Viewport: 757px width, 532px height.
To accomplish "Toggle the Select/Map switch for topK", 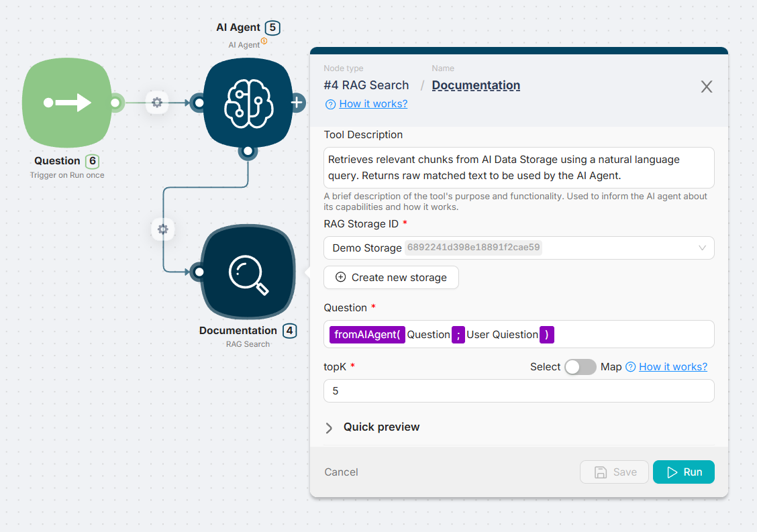I will pos(580,367).
